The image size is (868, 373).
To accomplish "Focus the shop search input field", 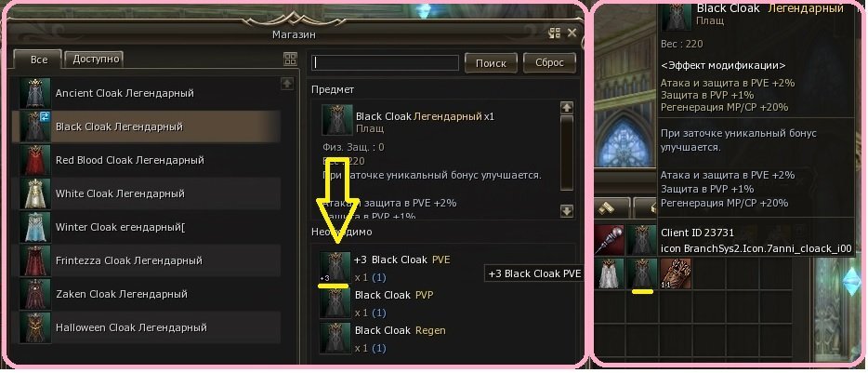I will [x=386, y=62].
